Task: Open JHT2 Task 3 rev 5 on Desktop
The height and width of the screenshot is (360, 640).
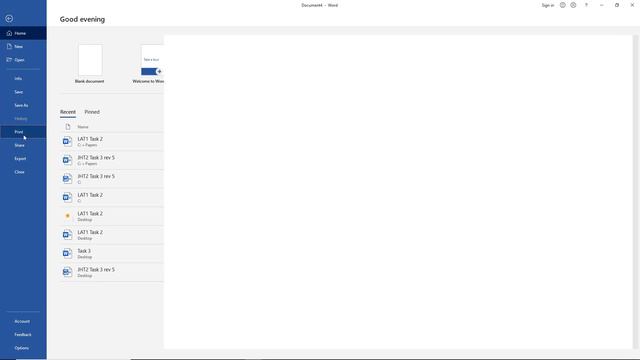Action: point(112,272)
